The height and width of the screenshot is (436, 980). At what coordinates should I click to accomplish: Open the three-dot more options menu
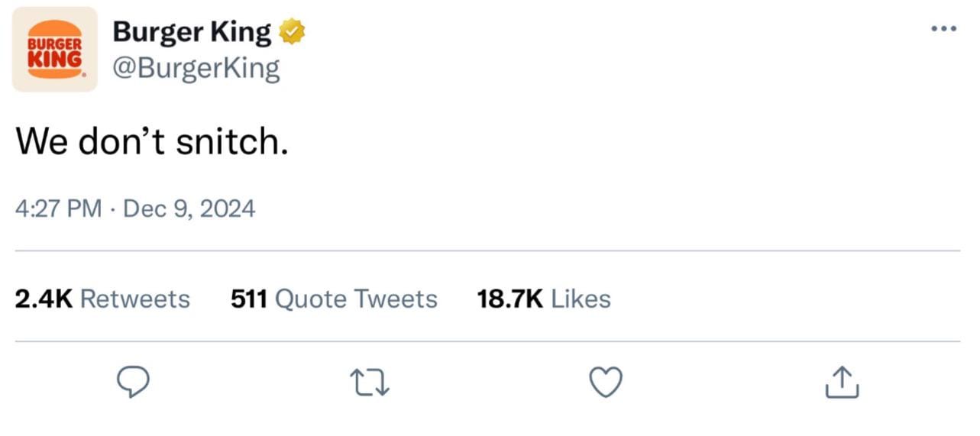pos(943,29)
